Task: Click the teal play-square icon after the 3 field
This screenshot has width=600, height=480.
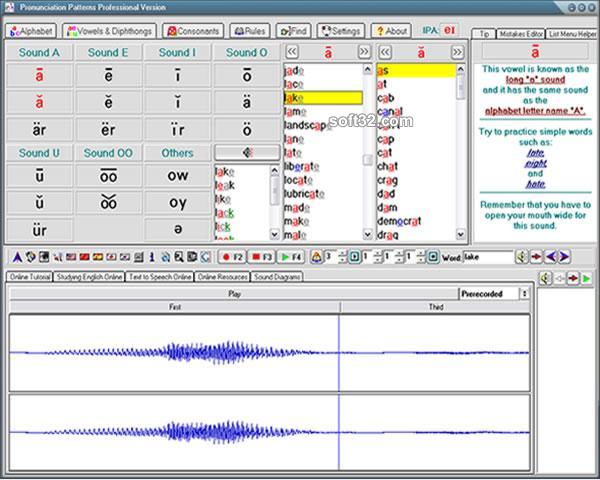Action: coord(355,257)
